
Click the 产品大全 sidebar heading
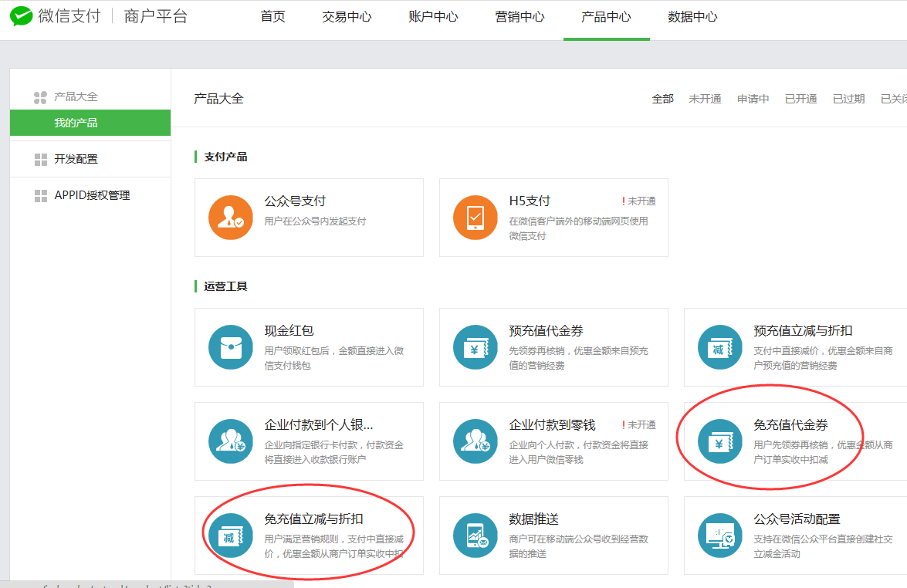[76, 96]
